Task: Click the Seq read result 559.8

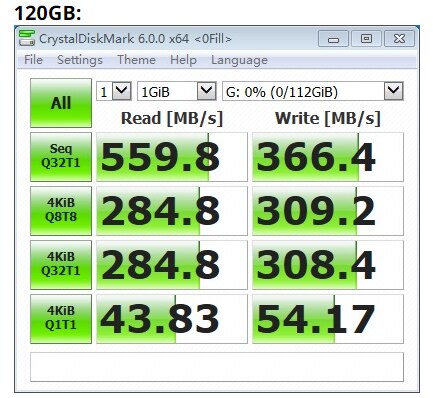Action: point(172,157)
